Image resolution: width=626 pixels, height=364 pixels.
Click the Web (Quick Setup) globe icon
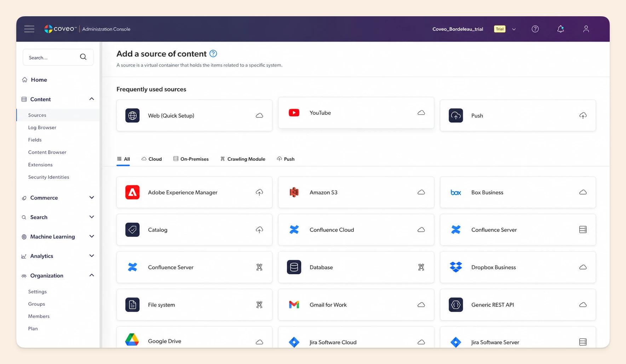(x=132, y=116)
